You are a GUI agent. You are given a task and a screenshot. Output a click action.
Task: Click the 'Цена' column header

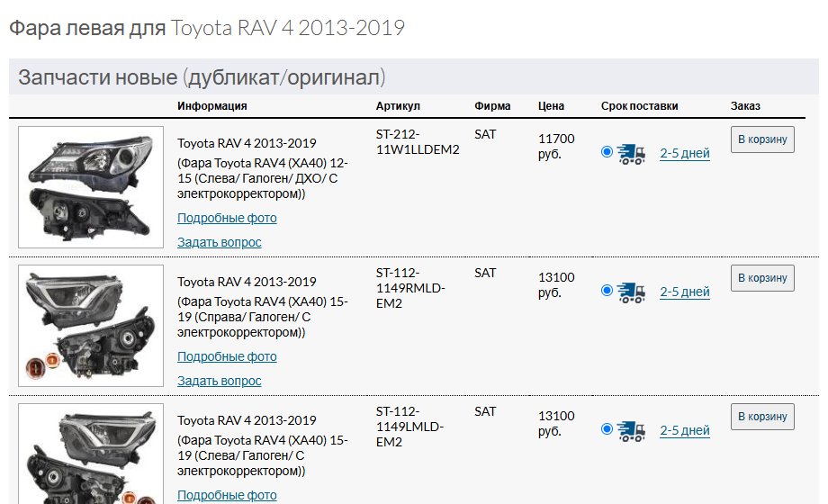[551, 105]
